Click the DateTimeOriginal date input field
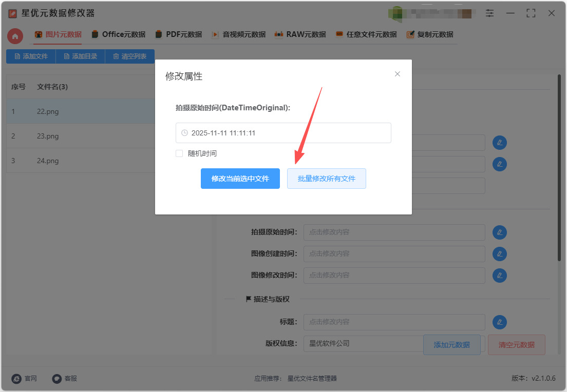Image resolution: width=567 pixels, height=392 pixels. (x=283, y=133)
